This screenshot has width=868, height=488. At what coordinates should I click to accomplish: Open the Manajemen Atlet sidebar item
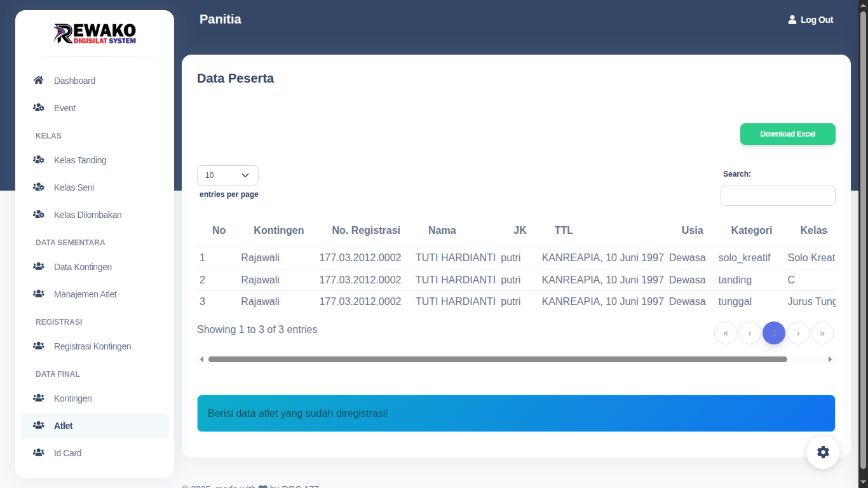pos(85,294)
